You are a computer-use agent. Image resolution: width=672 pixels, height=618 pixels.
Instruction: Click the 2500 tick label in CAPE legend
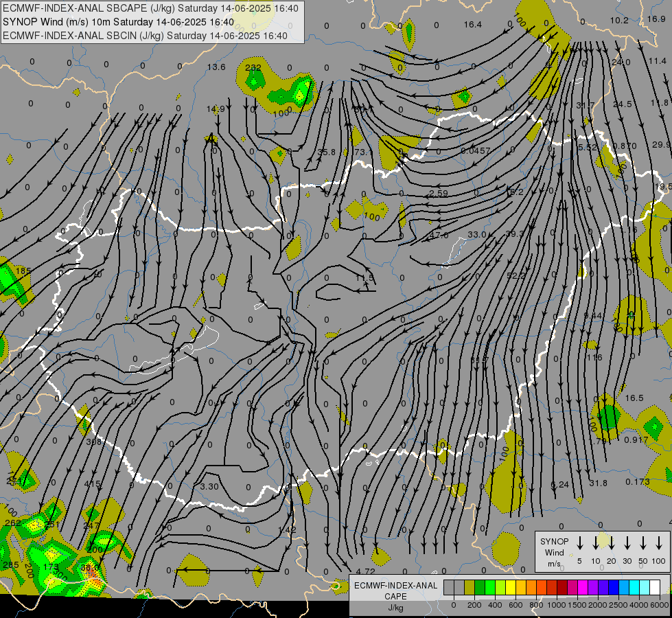618,605
